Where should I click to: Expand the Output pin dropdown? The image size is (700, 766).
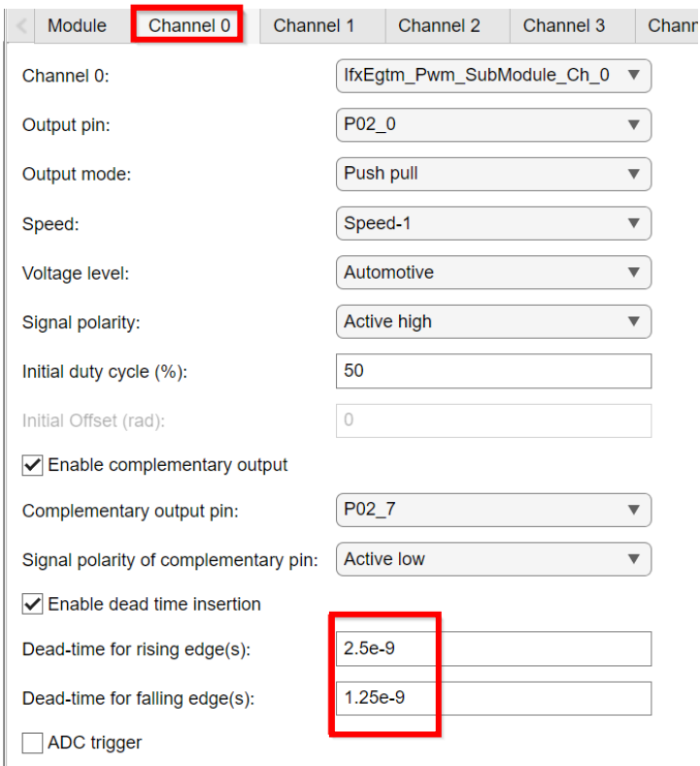coord(492,124)
